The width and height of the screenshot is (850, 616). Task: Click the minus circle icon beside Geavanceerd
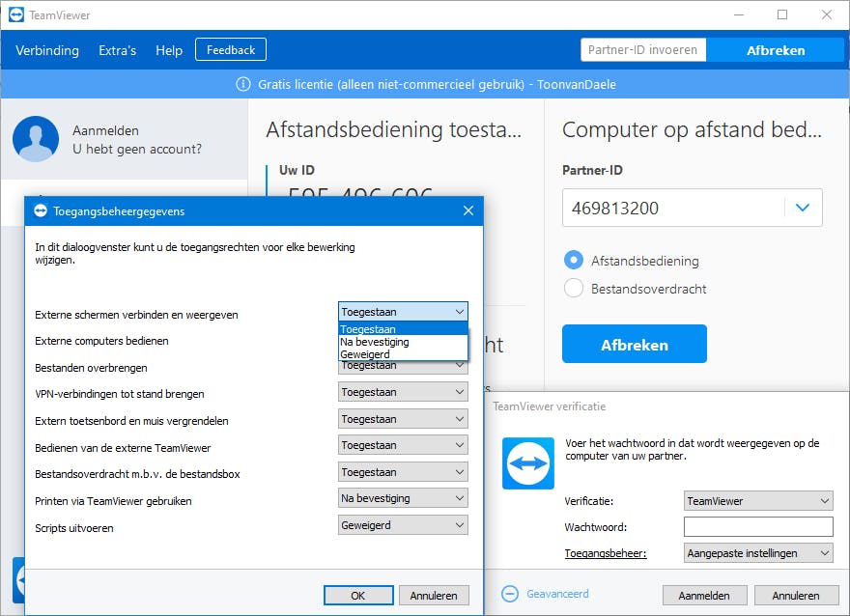click(x=510, y=594)
